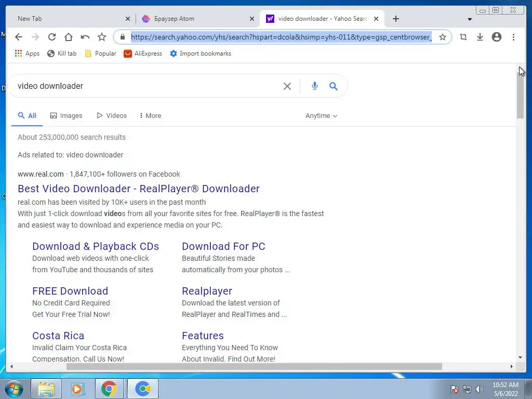The width and height of the screenshot is (532, 399).
Task: Open the Features link
Action: pos(203,336)
